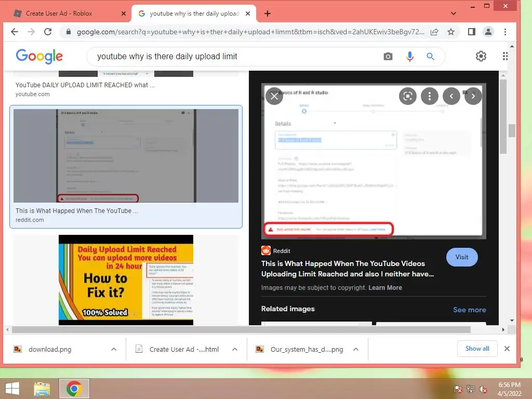The height and width of the screenshot is (399, 532).
Task: Open Chrome's three-dot menu
Action: (x=505, y=32)
